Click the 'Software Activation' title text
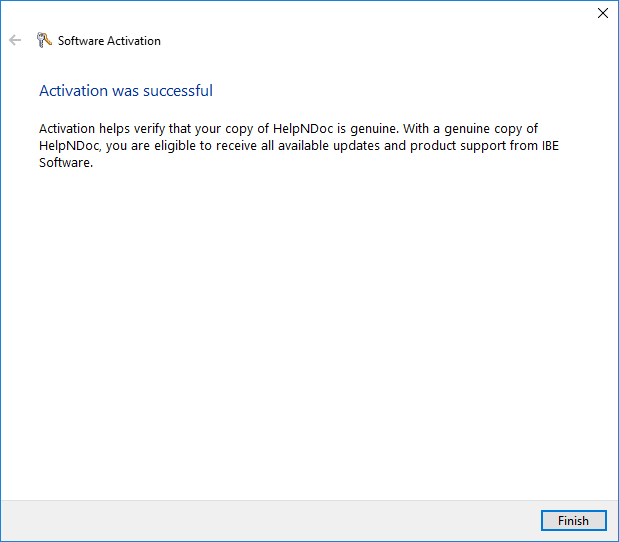 pos(109,41)
